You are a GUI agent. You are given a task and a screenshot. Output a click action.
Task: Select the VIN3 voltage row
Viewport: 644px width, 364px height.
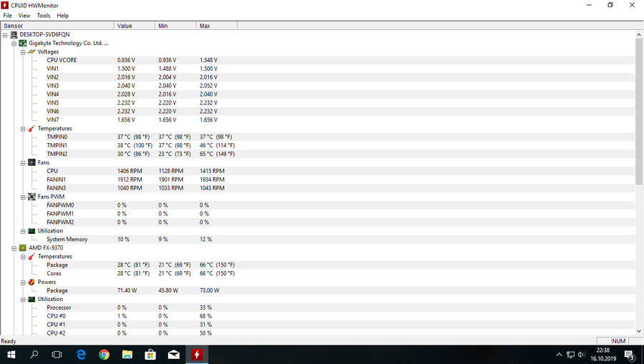318,86
